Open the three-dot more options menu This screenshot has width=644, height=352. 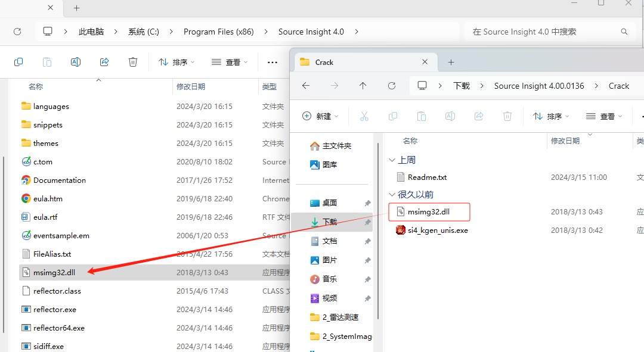coord(273,63)
